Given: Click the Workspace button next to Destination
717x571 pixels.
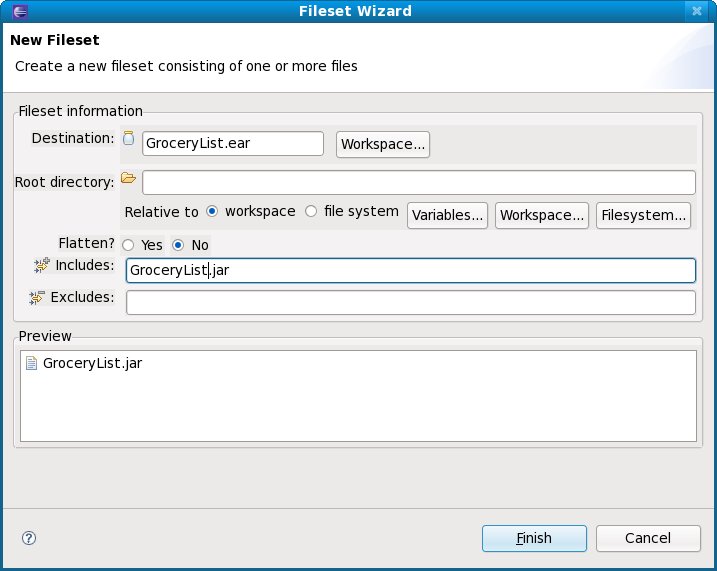Looking at the screenshot, I should [383, 144].
